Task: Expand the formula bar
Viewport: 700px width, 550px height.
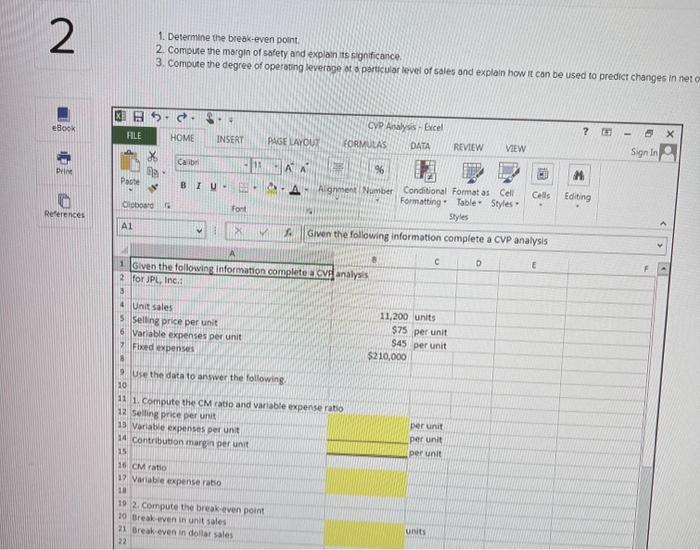Action: (659, 245)
